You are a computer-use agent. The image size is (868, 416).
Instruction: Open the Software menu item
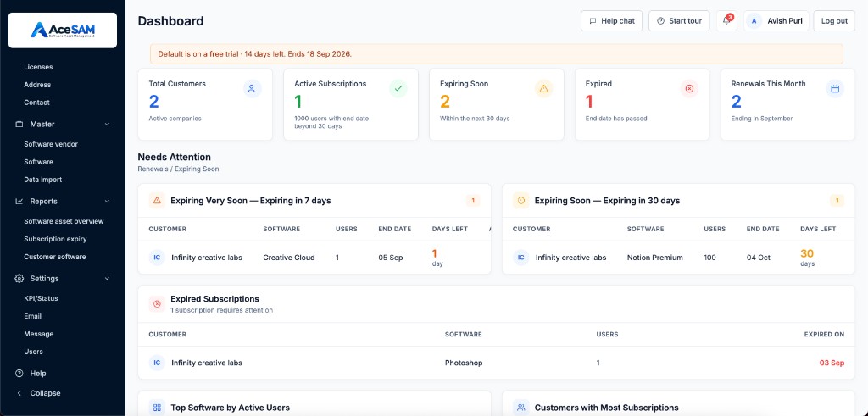tap(38, 162)
